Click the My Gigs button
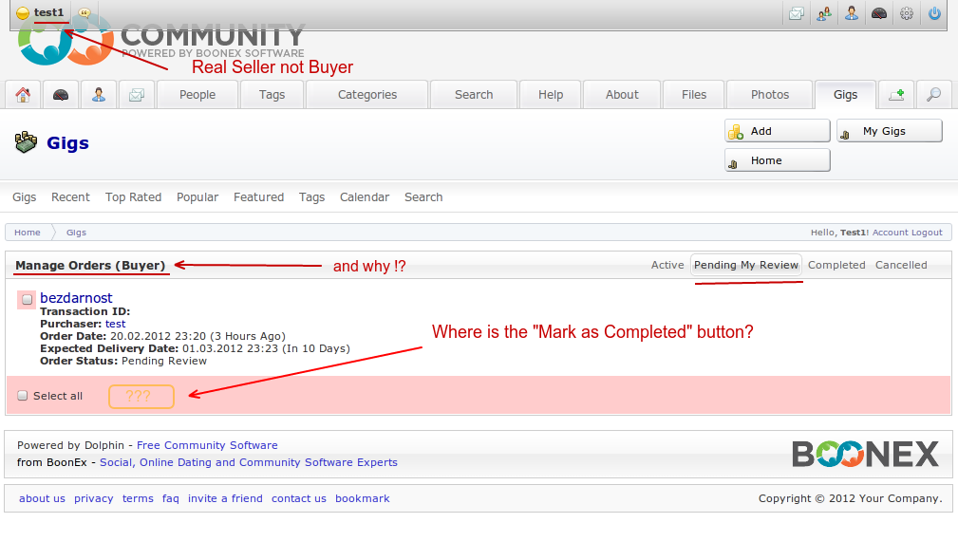This screenshot has height=560, width=958. pyautogui.click(x=889, y=131)
